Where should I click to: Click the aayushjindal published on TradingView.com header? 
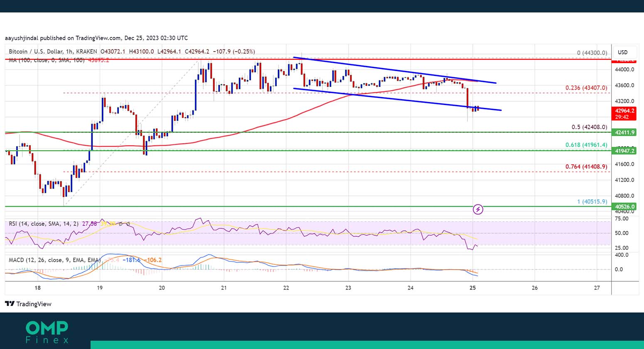pyautogui.click(x=96, y=38)
